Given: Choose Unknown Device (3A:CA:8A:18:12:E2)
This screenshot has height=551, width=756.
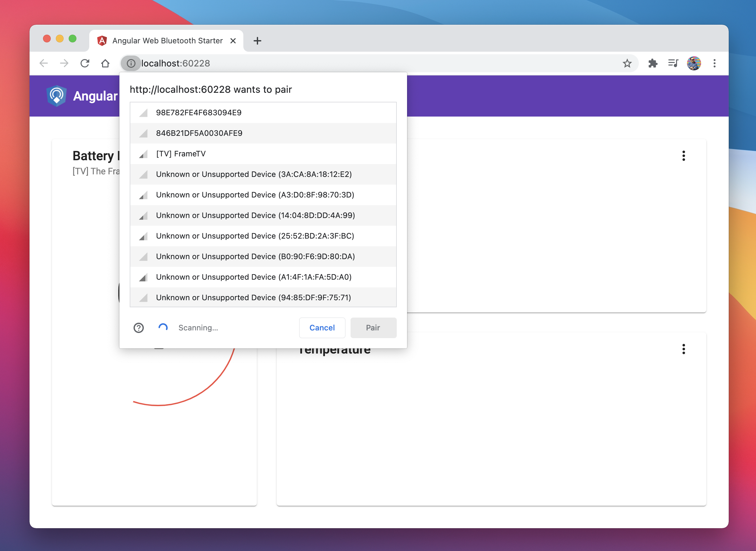Looking at the screenshot, I should coord(263,174).
